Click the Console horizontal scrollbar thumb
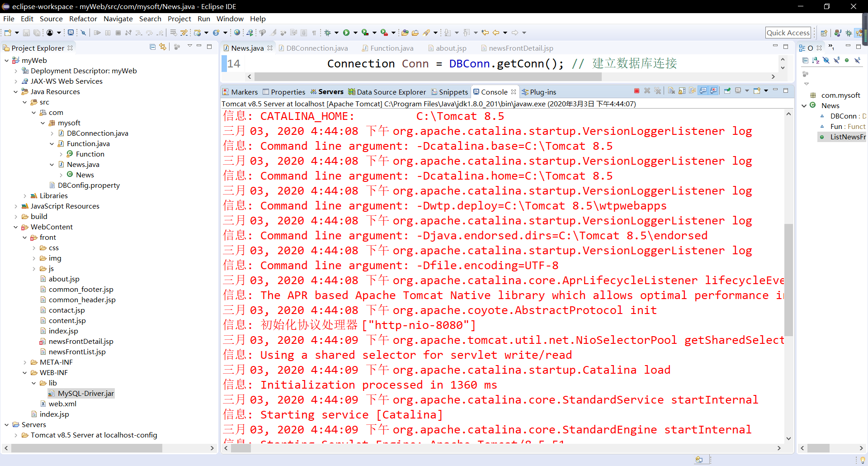Image resolution: width=868 pixels, height=466 pixels. (241, 448)
